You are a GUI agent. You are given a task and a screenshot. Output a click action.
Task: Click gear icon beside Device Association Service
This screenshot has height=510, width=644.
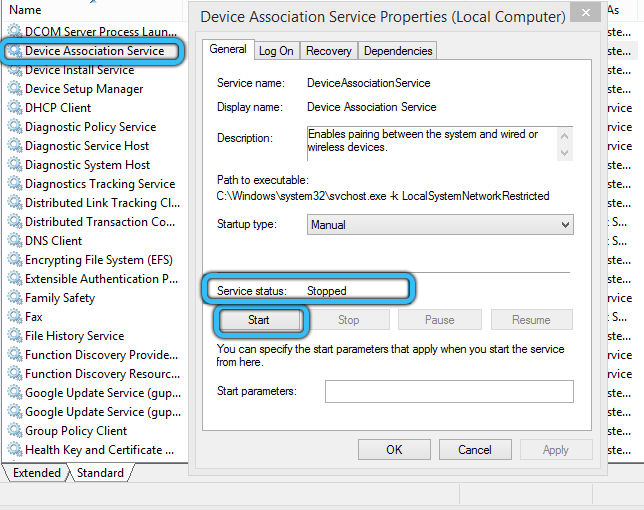15,51
